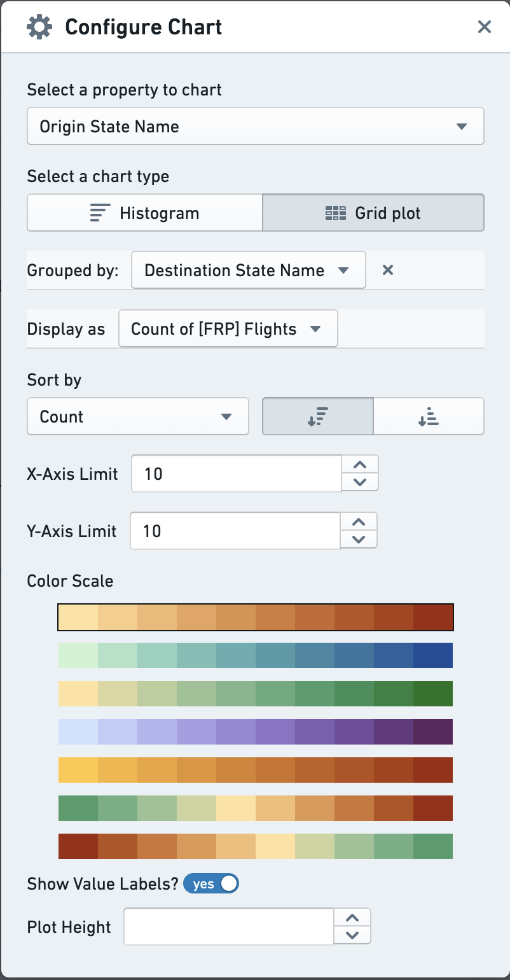The height and width of the screenshot is (980, 510).
Task: Select the Histogram chart type
Action: pyautogui.click(x=145, y=213)
